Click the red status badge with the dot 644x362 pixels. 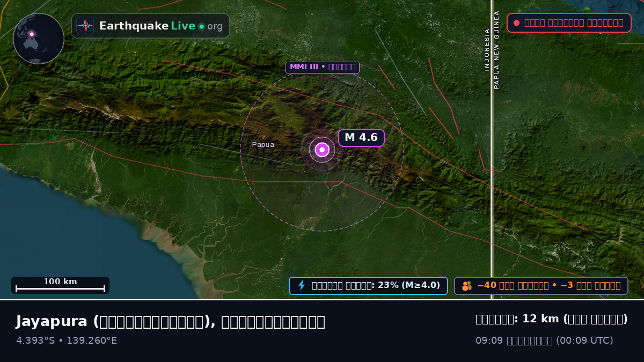(569, 23)
